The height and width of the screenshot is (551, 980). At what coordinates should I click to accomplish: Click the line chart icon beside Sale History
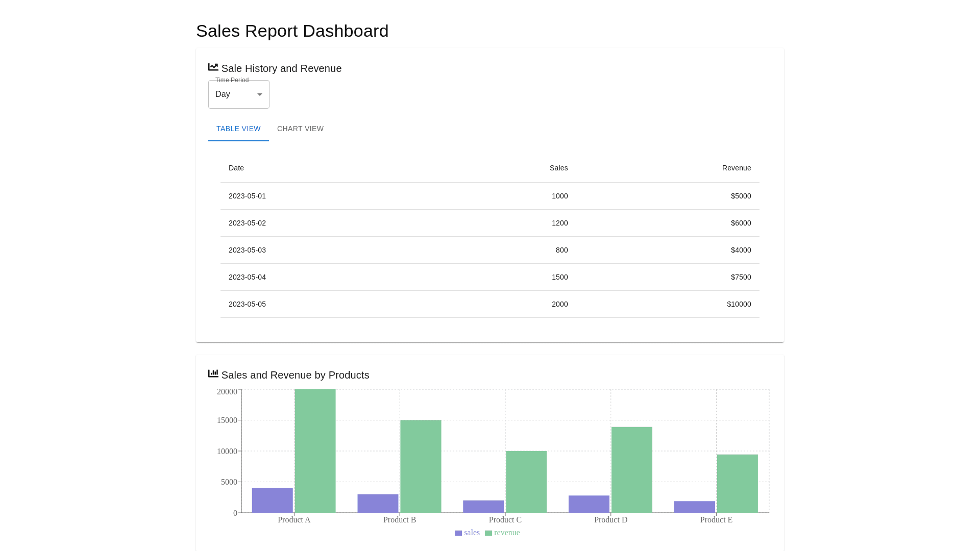[213, 67]
